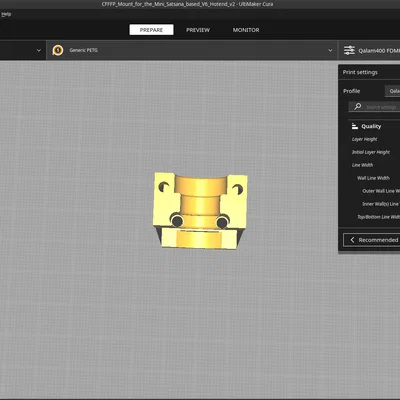Select the Initial Layer Height setting

[371, 152]
